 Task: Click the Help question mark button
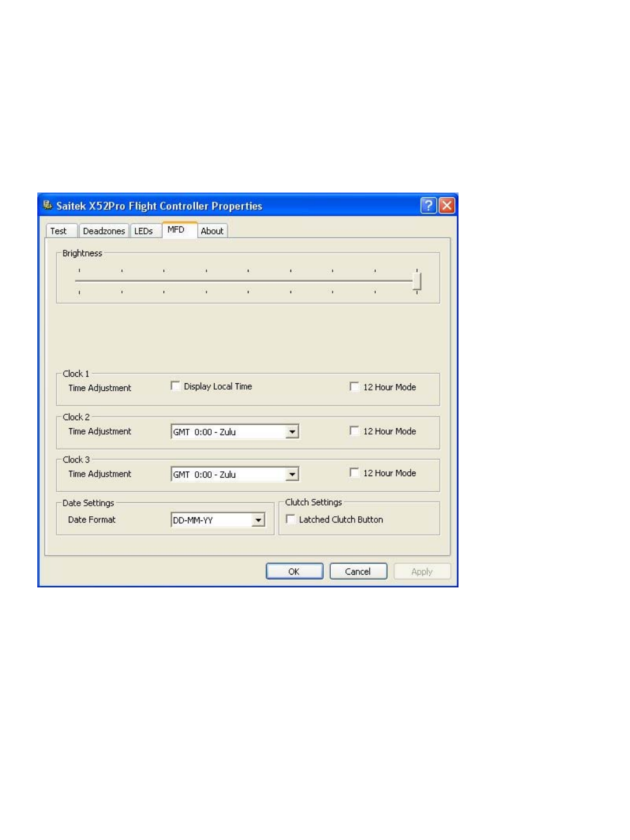coord(428,205)
